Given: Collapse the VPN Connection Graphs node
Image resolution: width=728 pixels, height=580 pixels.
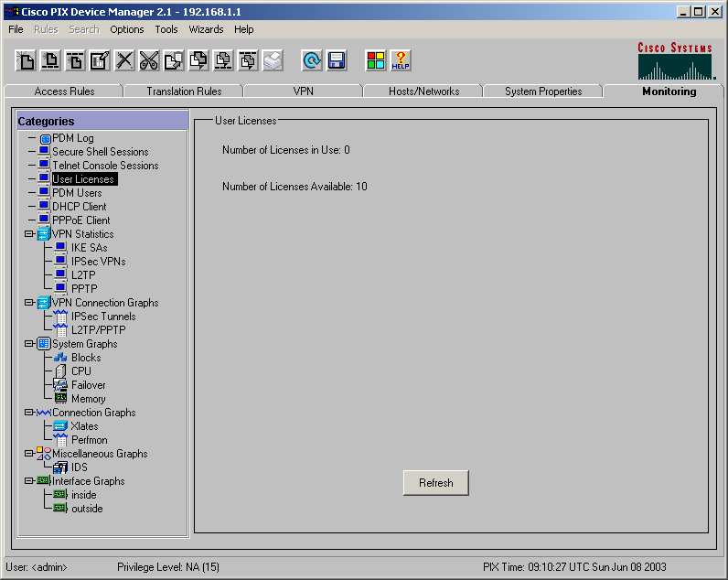Looking at the screenshot, I should click(x=29, y=302).
